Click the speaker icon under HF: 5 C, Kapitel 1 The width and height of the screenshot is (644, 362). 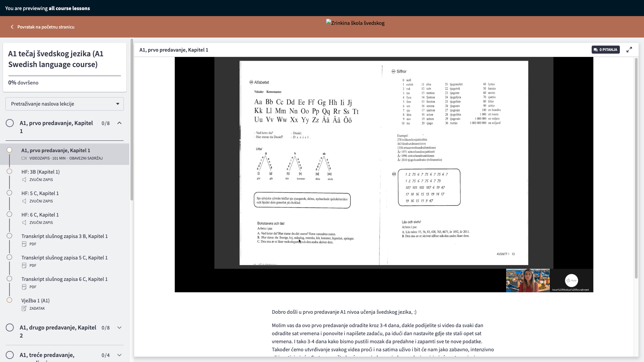pos(24,201)
